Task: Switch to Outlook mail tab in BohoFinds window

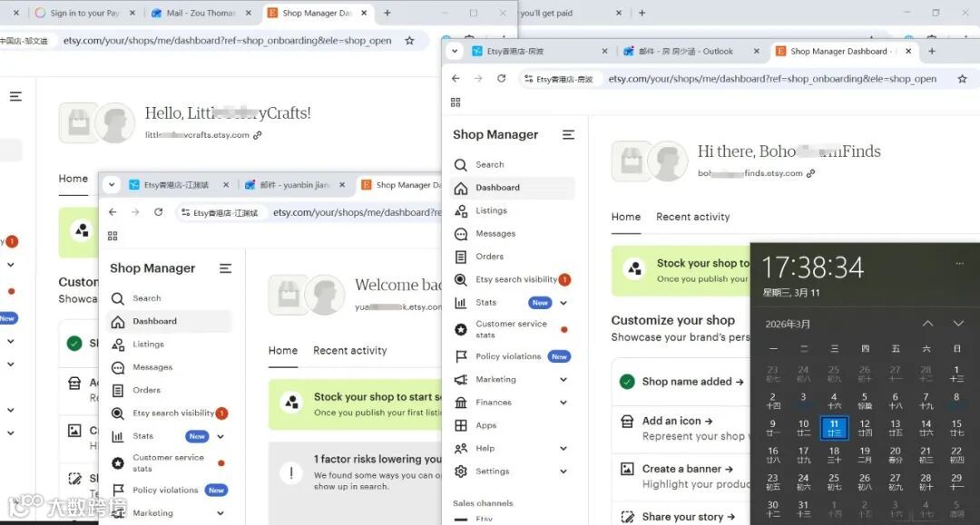Action: [x=684, y=51]
